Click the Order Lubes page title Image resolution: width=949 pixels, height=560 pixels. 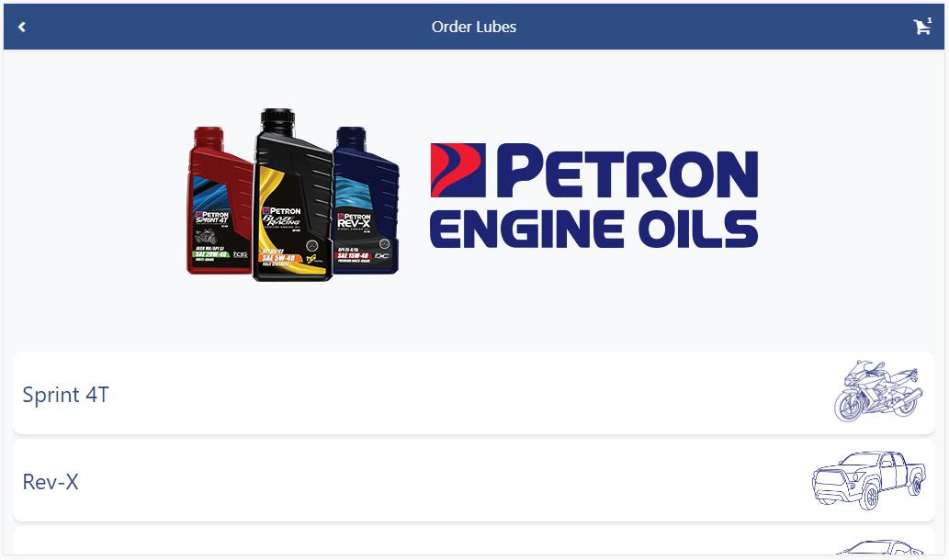474,27
